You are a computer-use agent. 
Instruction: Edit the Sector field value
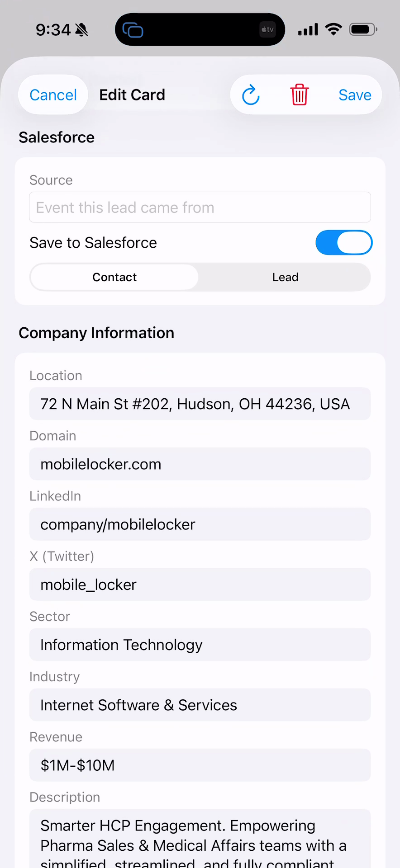tap(200, 645)
